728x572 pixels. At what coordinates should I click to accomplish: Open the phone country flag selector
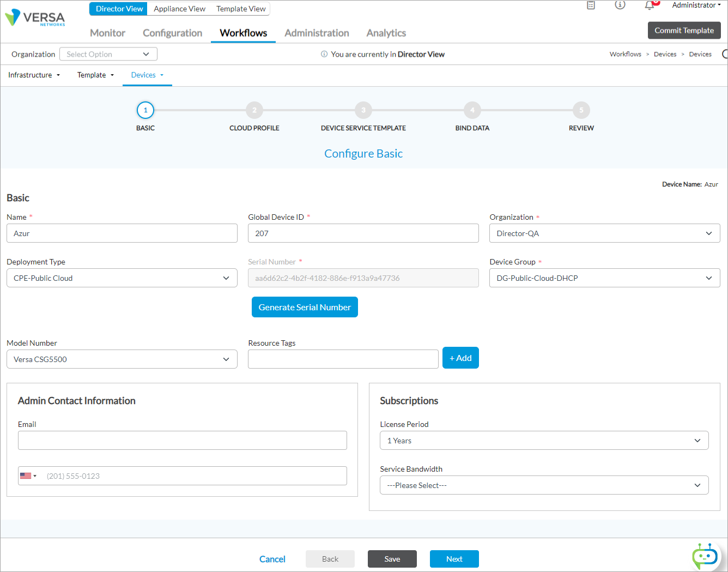point(28,476)
